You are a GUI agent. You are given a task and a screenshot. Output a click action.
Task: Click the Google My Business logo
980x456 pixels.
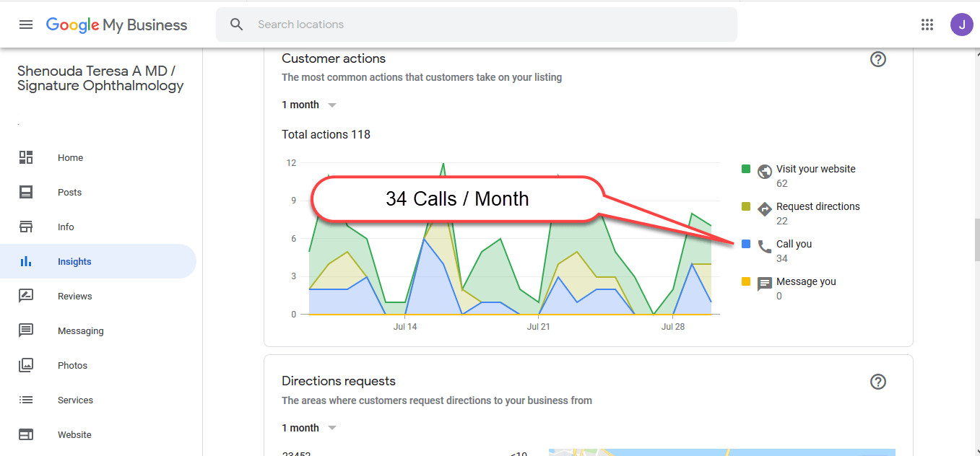(116, 25)
